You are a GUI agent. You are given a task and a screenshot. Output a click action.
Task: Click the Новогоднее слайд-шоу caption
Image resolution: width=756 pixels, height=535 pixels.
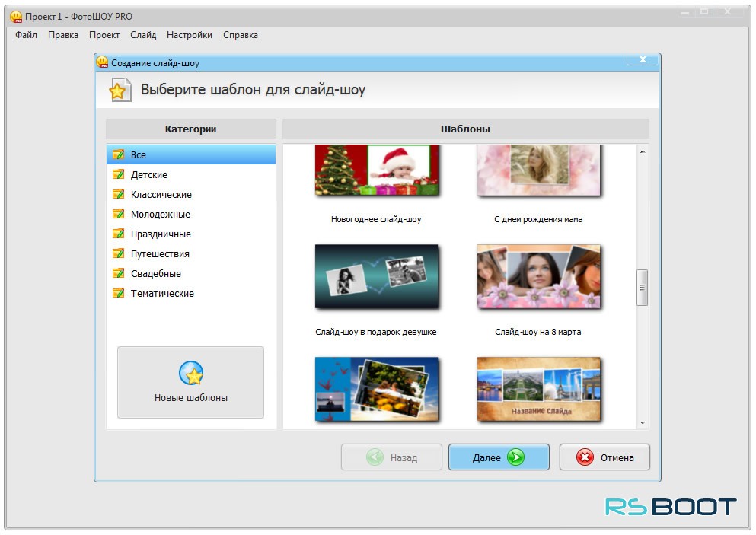376,219
